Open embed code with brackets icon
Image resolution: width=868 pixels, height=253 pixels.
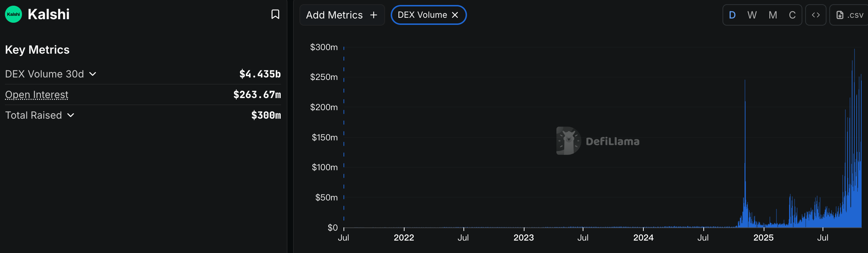pos(816,15)
